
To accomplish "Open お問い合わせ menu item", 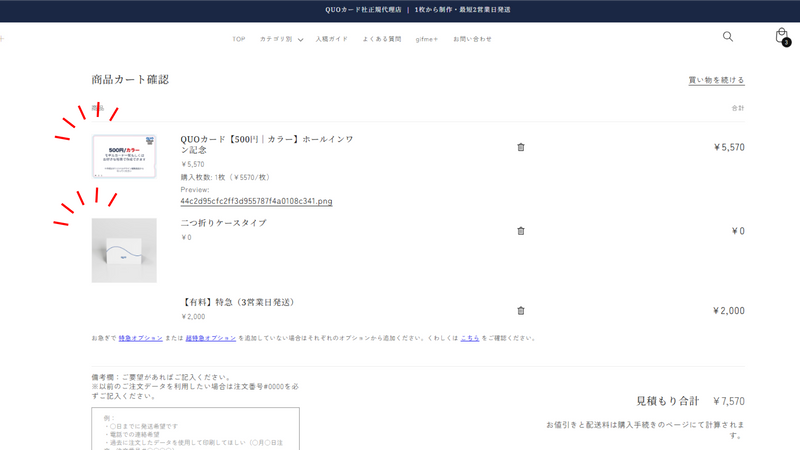I will (x=472, y=39).
